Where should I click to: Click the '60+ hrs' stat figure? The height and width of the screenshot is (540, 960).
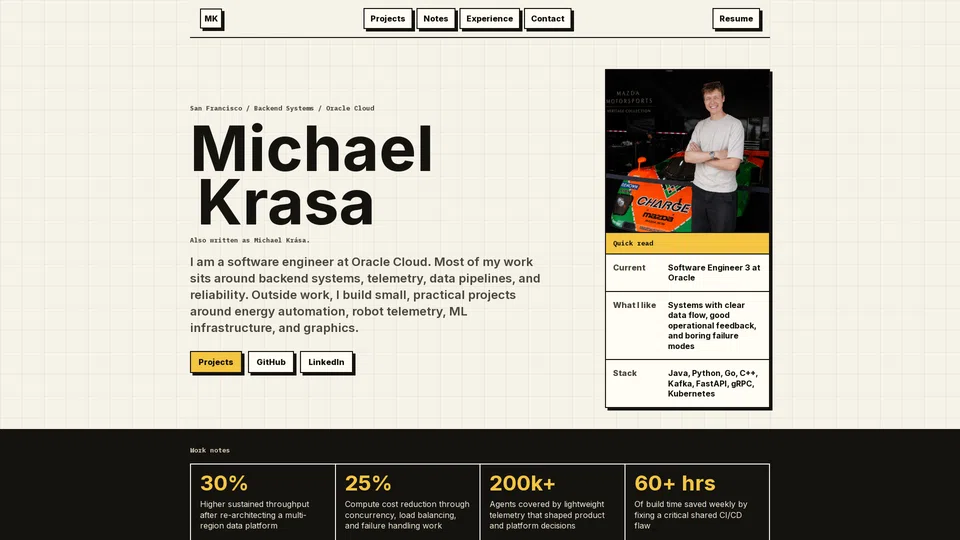coord(675,483)
